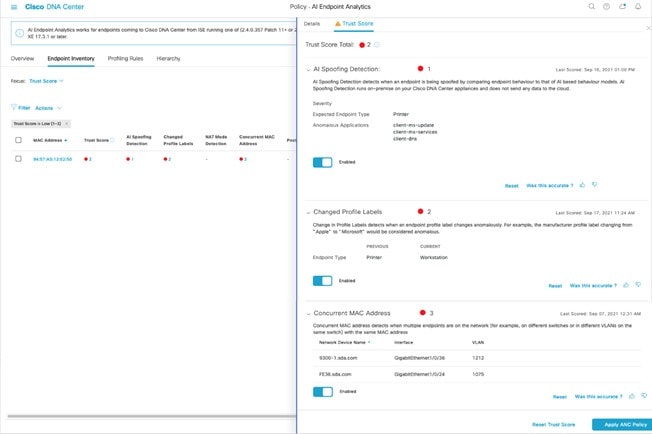Thumbs down for Changed Profile Labels accuracy
The height and width of the screenshot is (434, 652).
coord(638,285)
